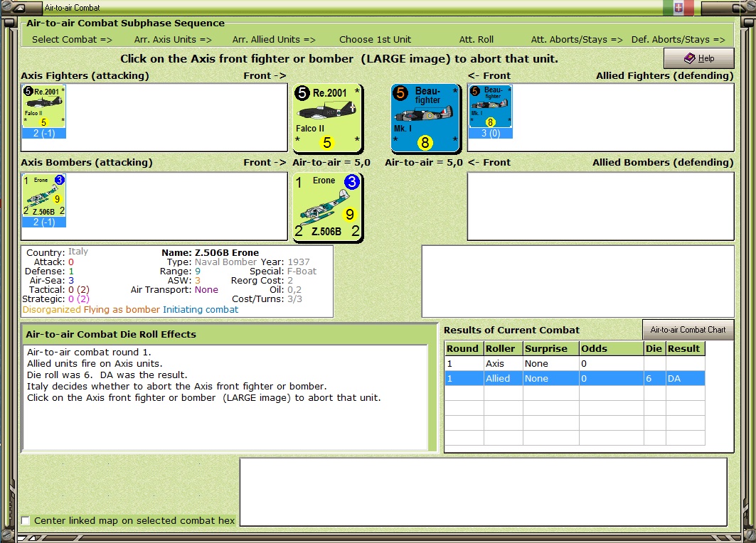Click the Round column header
Viewport: 756px width, 543px height.
click(464, 348)
